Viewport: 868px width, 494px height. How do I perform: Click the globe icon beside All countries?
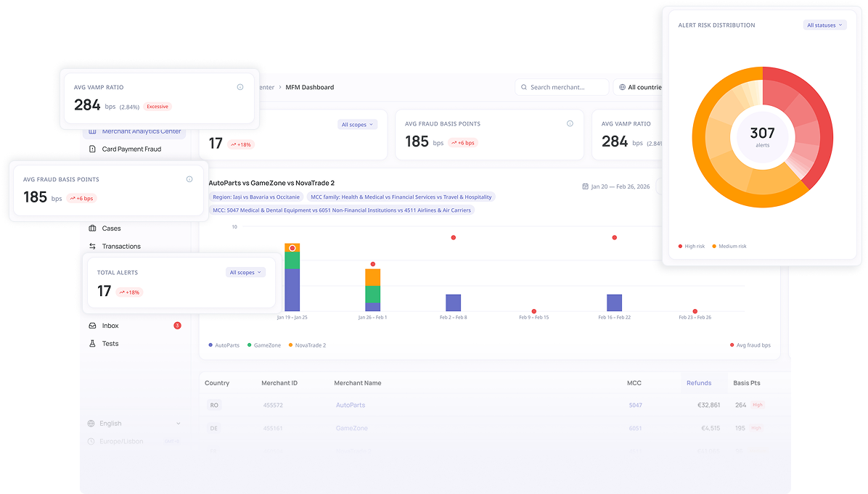[x=622, y=87]
